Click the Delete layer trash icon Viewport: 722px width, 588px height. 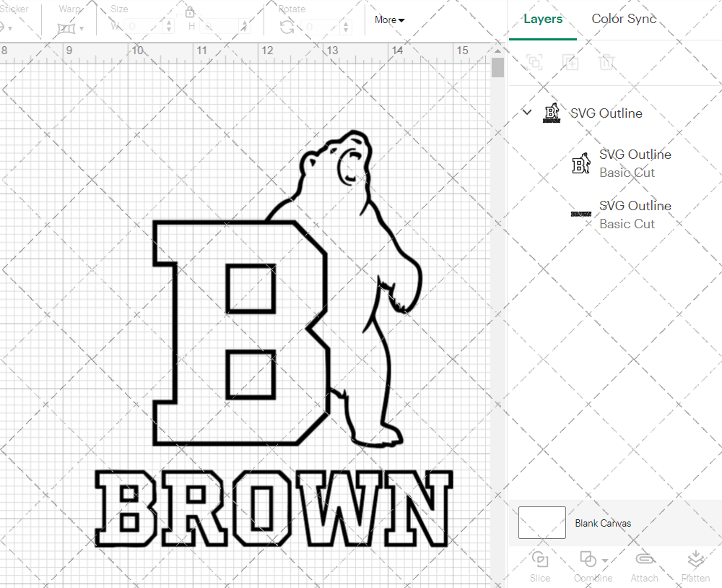click(607, 62)
